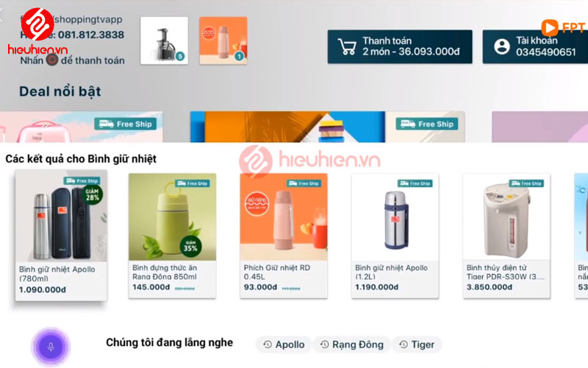The image size is (588, 368).
Task: Open Bình đựng thức ăn Rạng Đông 850ml card
Action: coord(172,236)
